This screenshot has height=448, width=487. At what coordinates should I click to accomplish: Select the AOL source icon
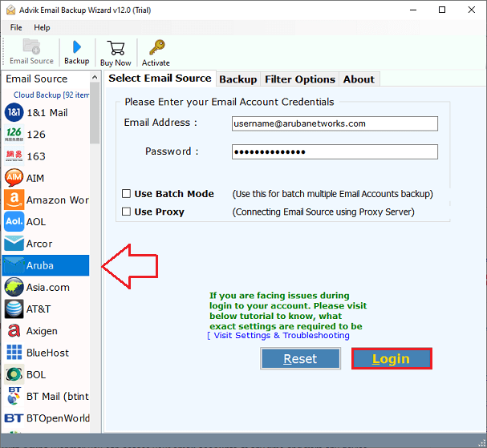point(14,221)
